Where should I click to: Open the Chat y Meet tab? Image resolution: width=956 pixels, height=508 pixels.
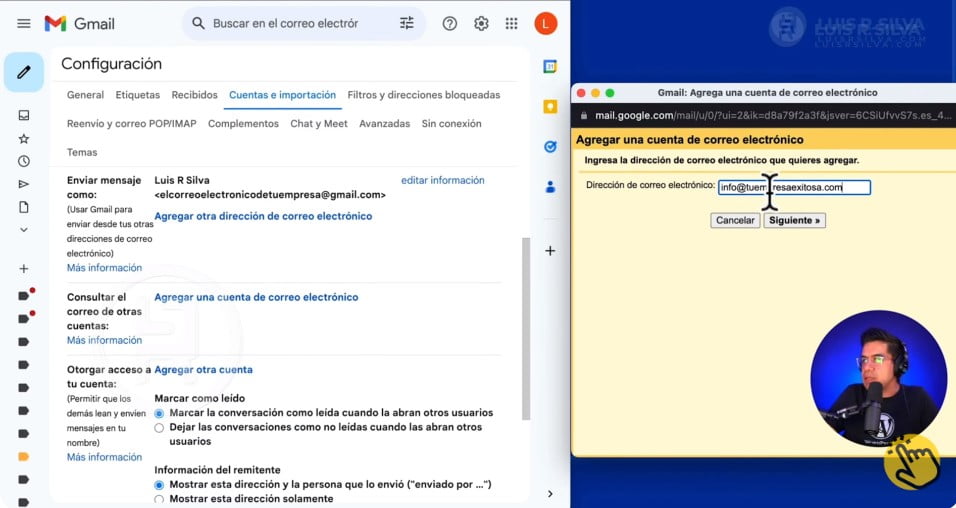coord(319,124)
